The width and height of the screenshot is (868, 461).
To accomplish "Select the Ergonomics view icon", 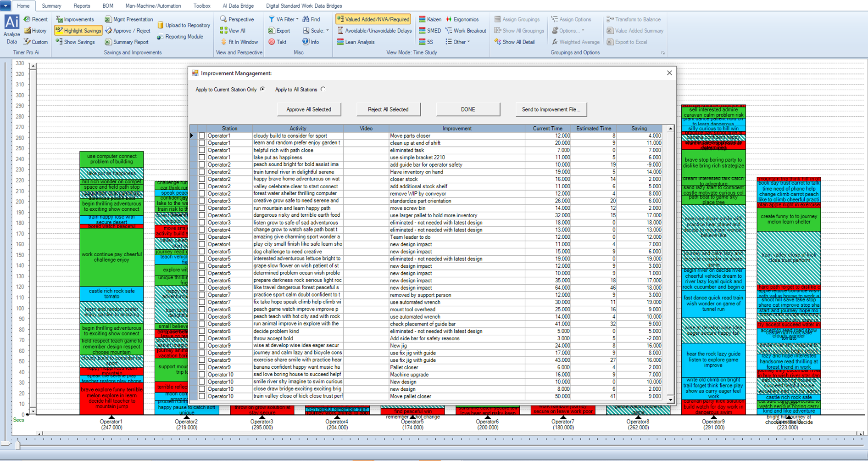I will click(x=449, y=19).
